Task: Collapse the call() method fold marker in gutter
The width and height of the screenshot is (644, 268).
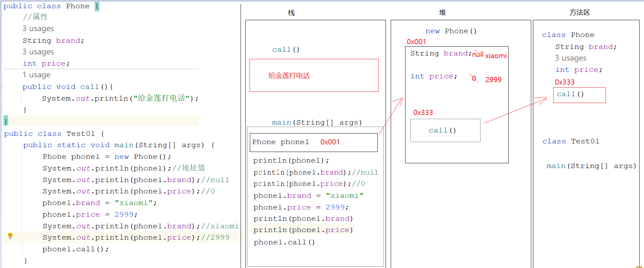Action: tap(2, 87)
